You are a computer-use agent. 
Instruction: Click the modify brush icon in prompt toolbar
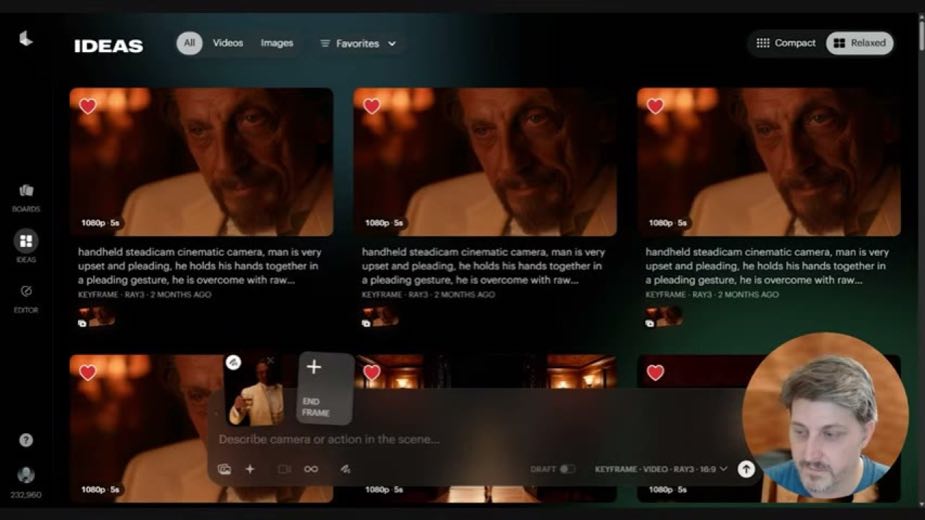click(345, 469)
